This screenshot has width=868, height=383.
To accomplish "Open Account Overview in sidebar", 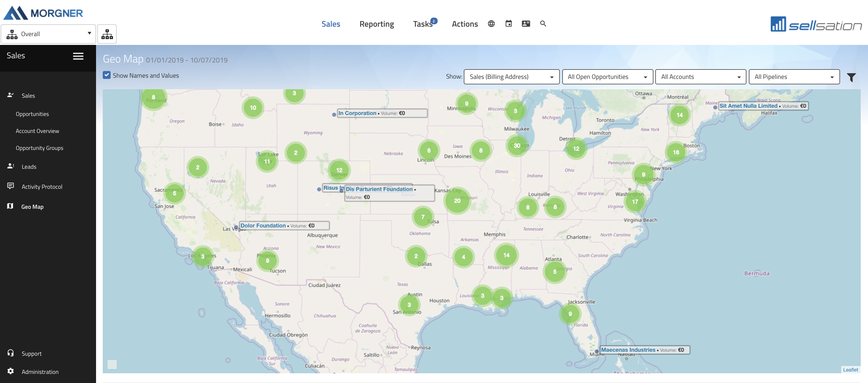I will coord(37,131).
